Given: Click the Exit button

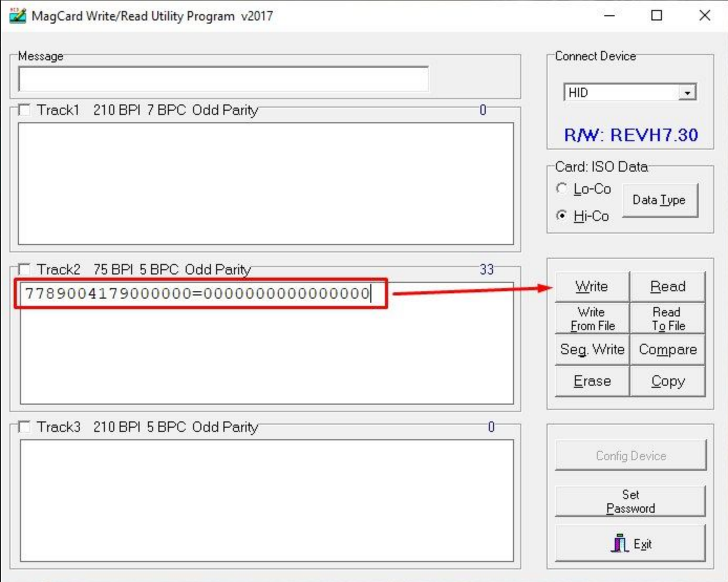Looking at the screenshot, I should tap(630, 544).
